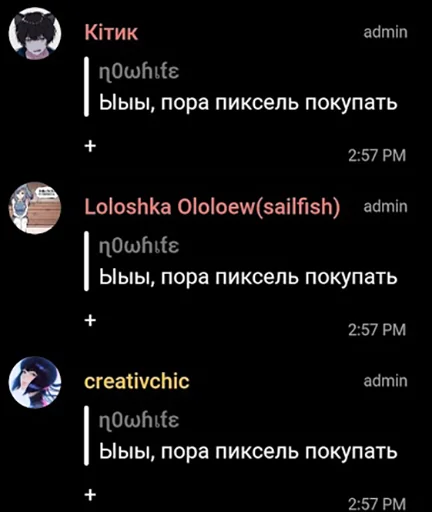Tap the Кітик username
Image resolution: width=432 pixels, height=512 pixels.
[x=111, y=33]
